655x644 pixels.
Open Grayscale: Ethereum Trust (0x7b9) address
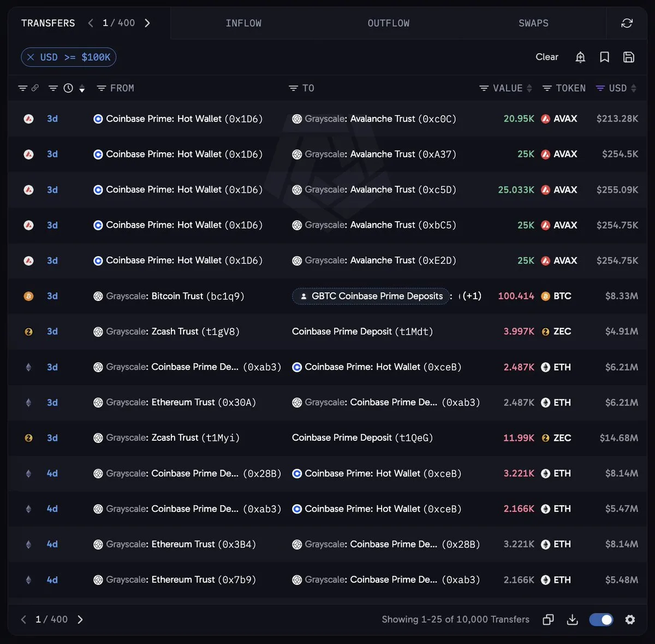[x=175, y=580]
